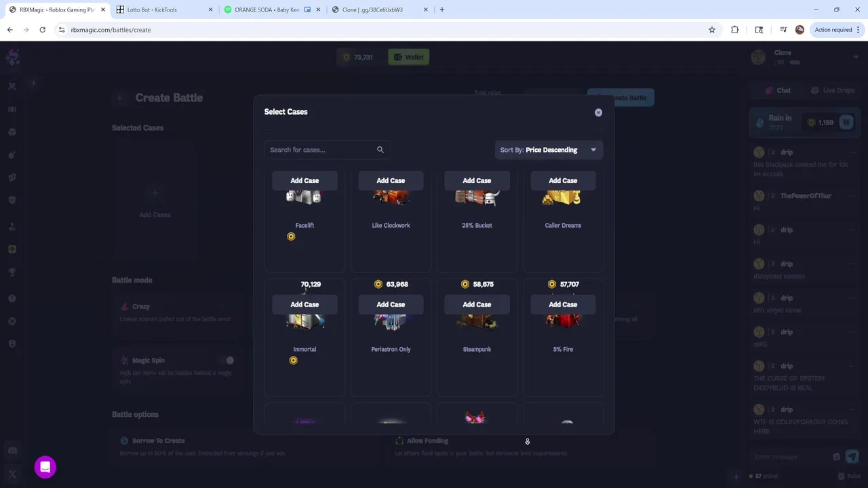Add the Facelift case

click(304, 180)
